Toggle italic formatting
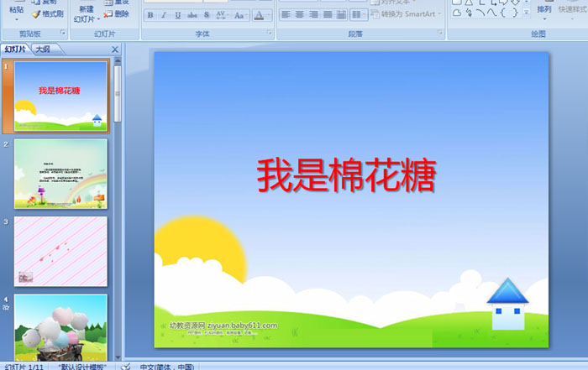Screen dimensions: 588x370 tap(164, 15)
